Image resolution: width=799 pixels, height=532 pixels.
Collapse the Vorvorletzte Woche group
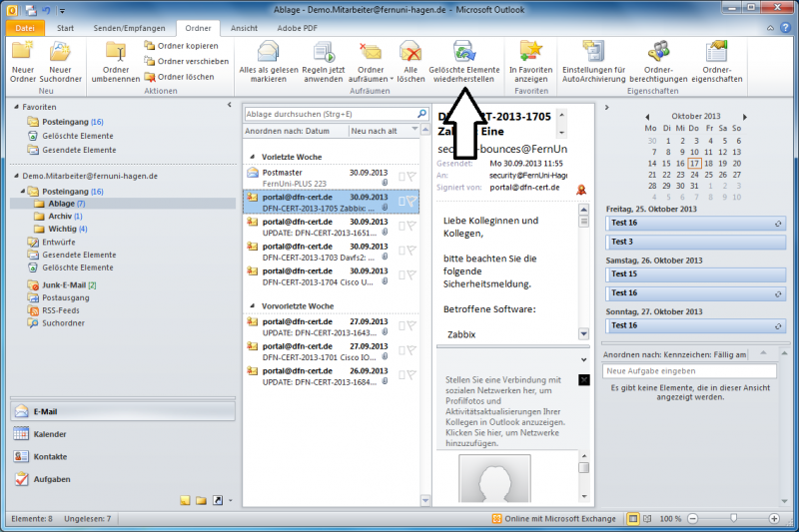click(x=253, y=306)
